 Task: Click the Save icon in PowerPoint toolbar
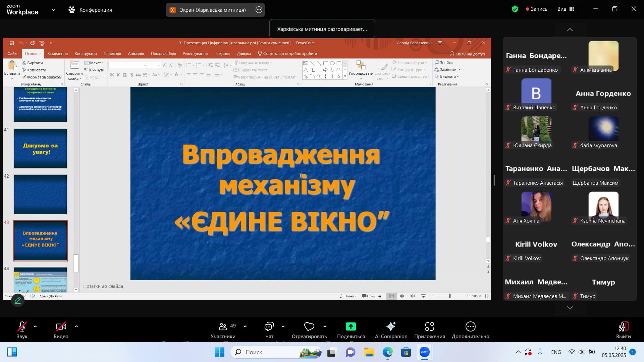tap(12, 43)
